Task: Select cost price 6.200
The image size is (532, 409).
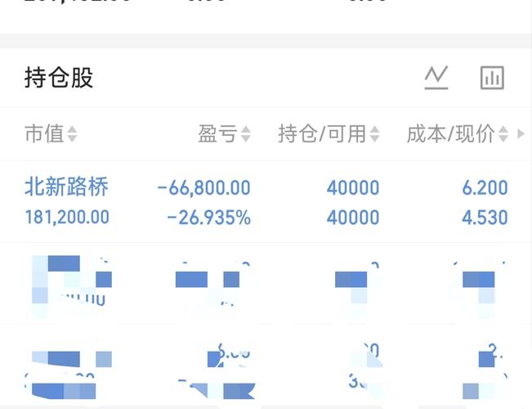Action: 485,187
